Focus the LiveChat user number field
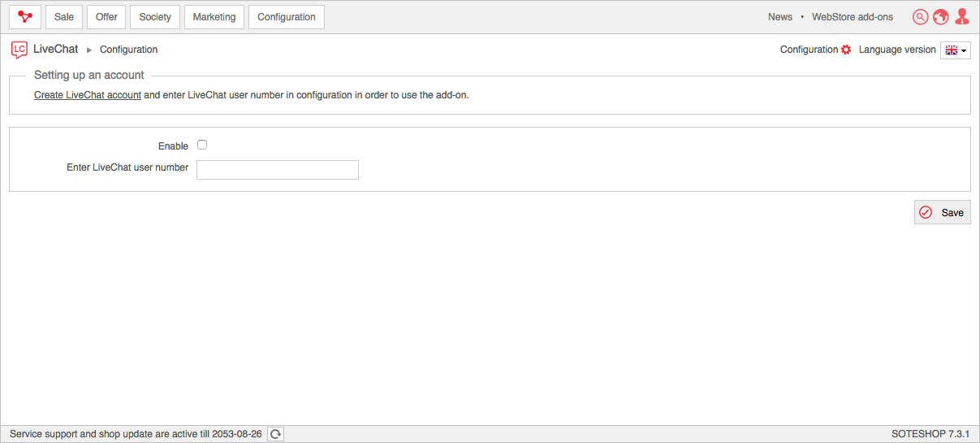 tap(278, 169)
